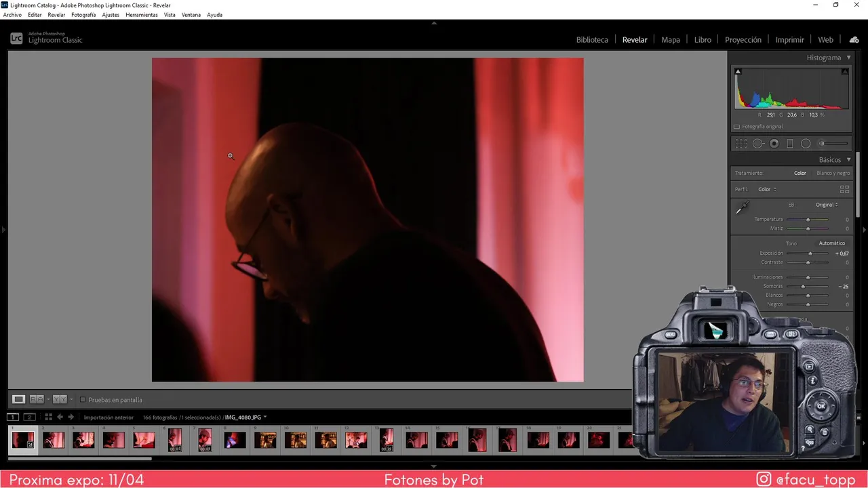
Task: Click the Automático tone button
Action: (832, 243)
